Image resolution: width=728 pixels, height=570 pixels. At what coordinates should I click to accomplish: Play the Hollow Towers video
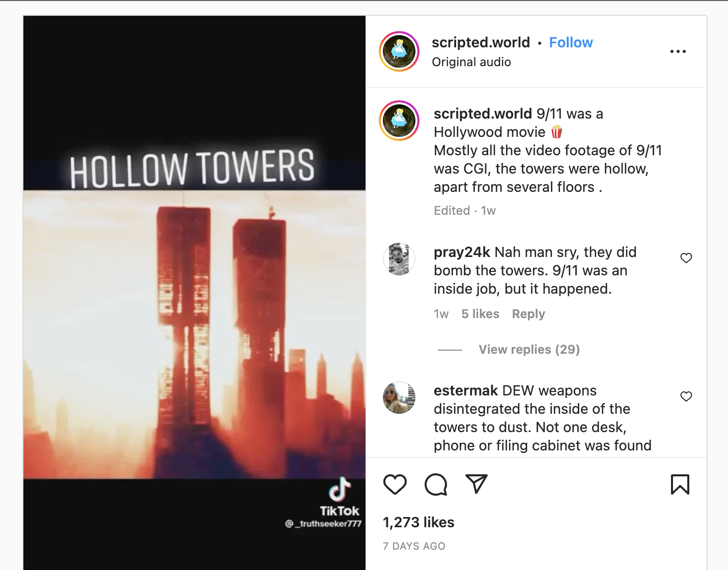click(x=194, y=293)
